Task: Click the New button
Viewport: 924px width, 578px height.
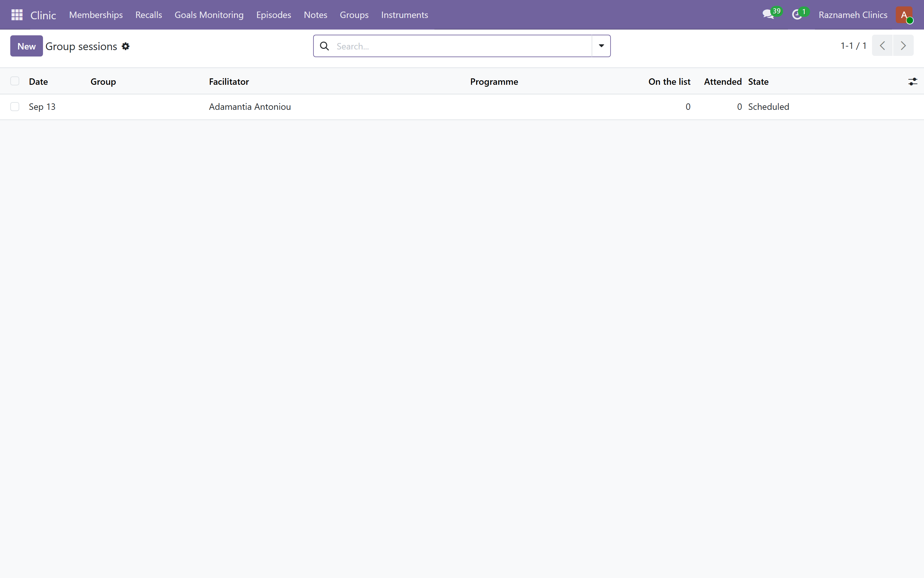Action: 26,46
